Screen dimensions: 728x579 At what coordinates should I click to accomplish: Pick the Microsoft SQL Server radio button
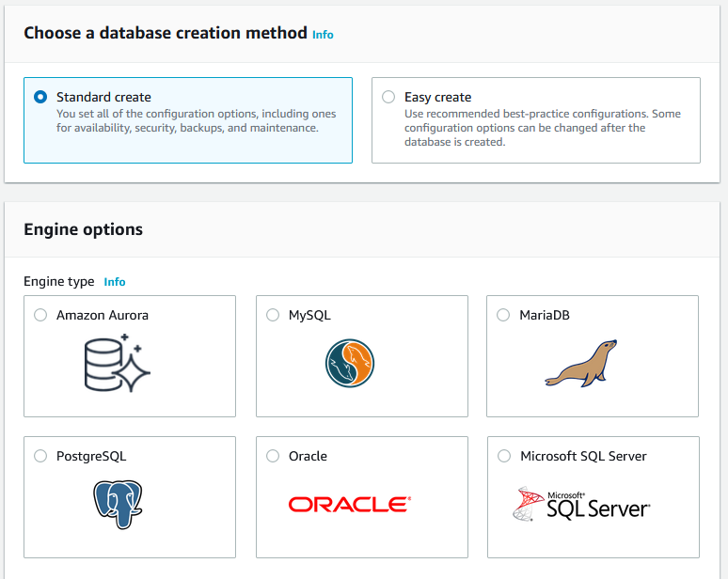click(x=504, y=456)
